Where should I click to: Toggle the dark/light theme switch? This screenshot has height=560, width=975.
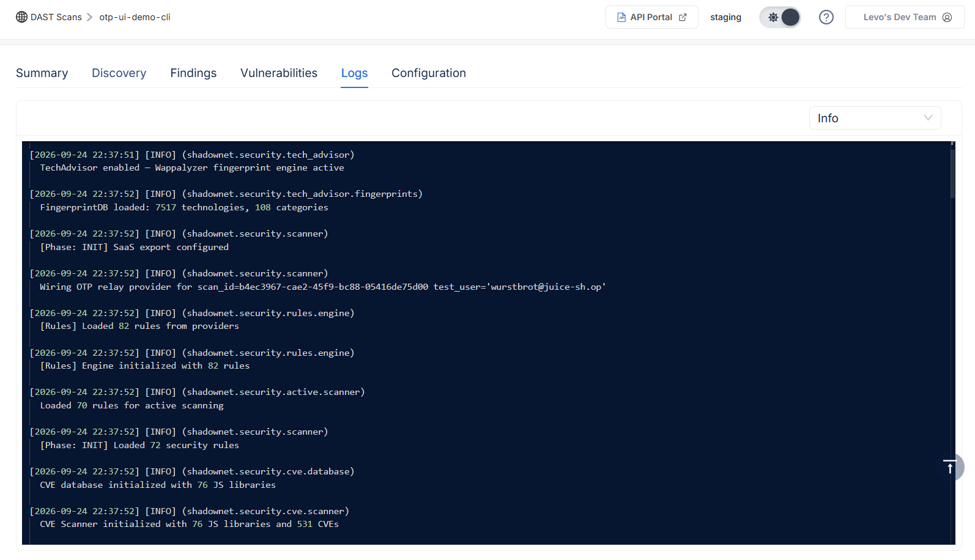pos(780,17)
